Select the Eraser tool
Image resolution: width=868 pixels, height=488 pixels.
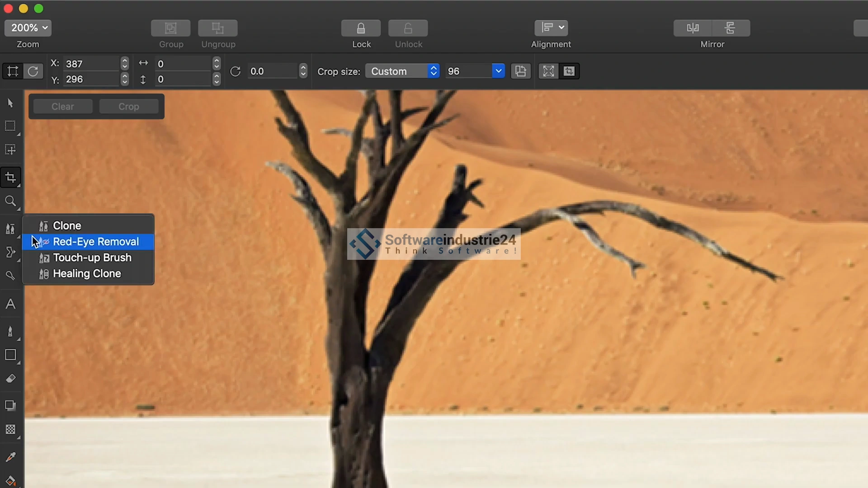10,379
